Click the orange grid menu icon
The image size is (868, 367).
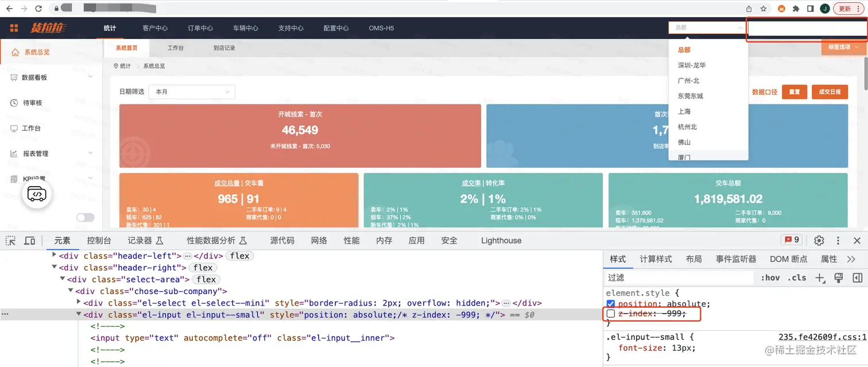pos(14,28)
